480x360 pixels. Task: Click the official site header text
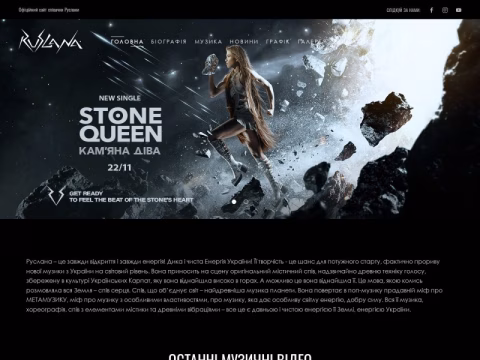[x=49, y=10]
